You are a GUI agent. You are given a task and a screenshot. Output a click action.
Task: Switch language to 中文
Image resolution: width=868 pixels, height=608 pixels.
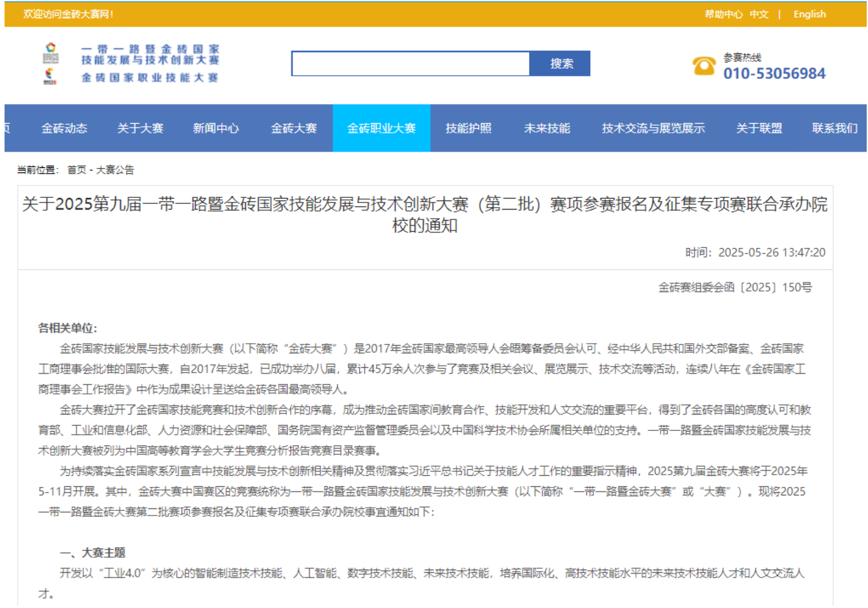759,14
